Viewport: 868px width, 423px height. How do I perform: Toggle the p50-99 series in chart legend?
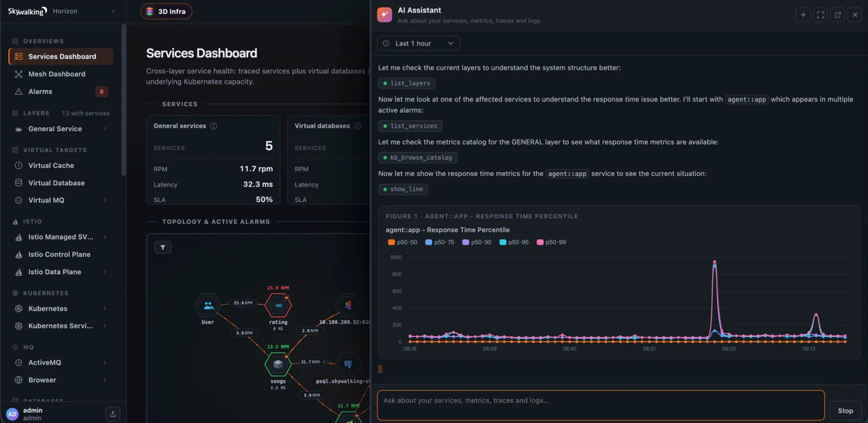[551, 242]
